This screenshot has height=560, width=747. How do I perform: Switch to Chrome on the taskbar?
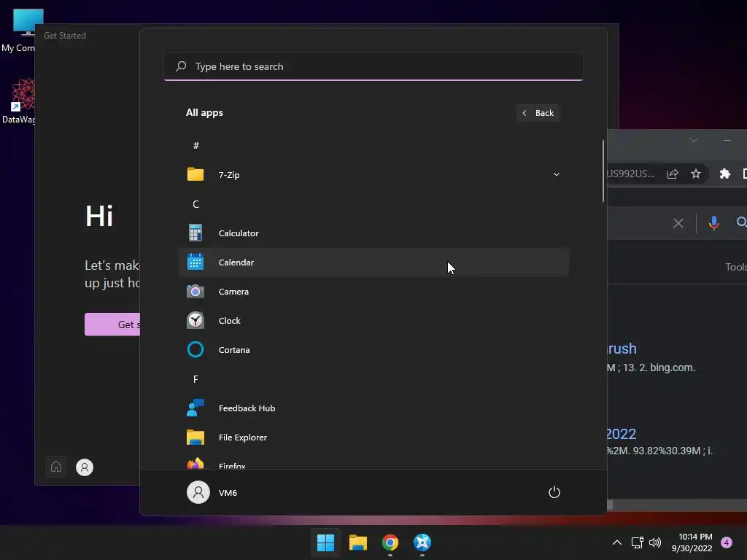coord(390,542)
